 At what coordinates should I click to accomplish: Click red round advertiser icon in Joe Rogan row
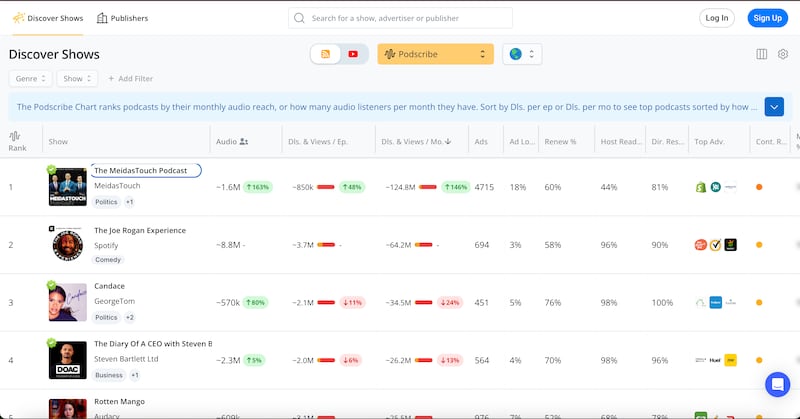[701, 245]
